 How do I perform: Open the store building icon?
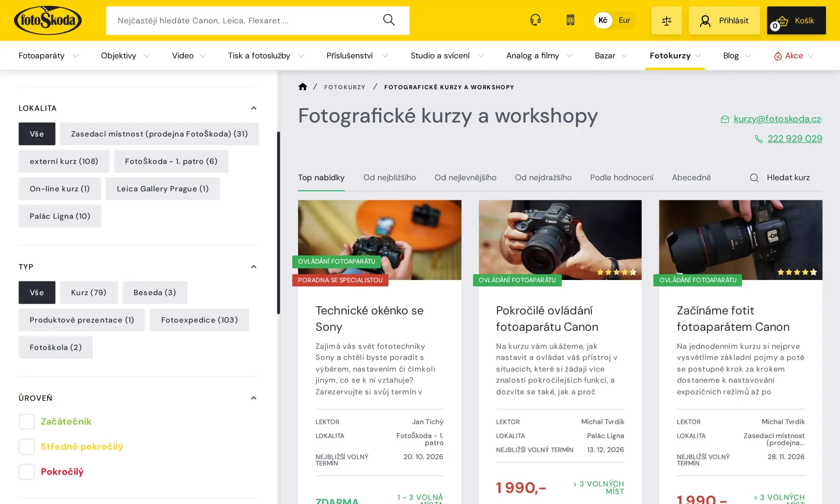click(x=570, y=20)
